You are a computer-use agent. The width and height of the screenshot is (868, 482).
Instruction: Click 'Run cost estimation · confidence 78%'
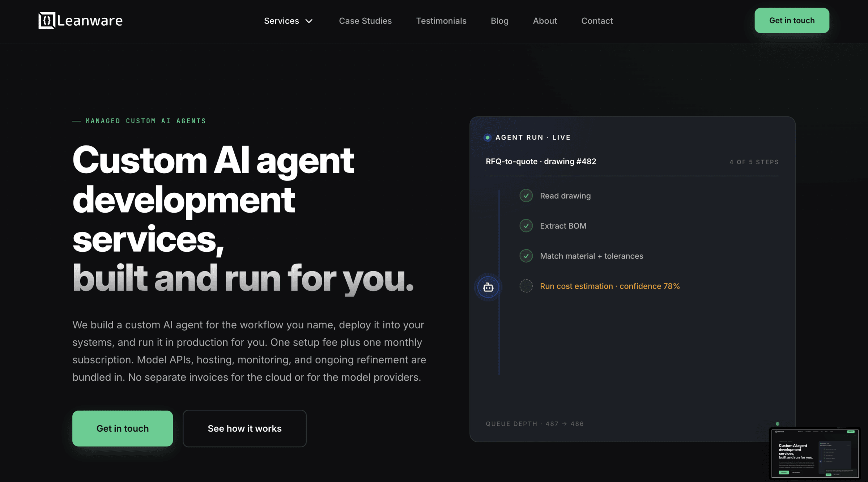pyautogui.click(x=610, y=286)
